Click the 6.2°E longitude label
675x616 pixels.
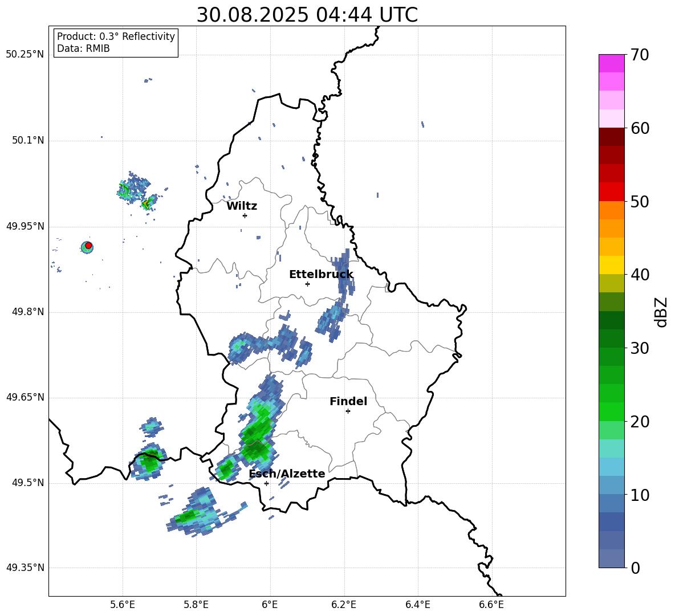pos(344,605)
